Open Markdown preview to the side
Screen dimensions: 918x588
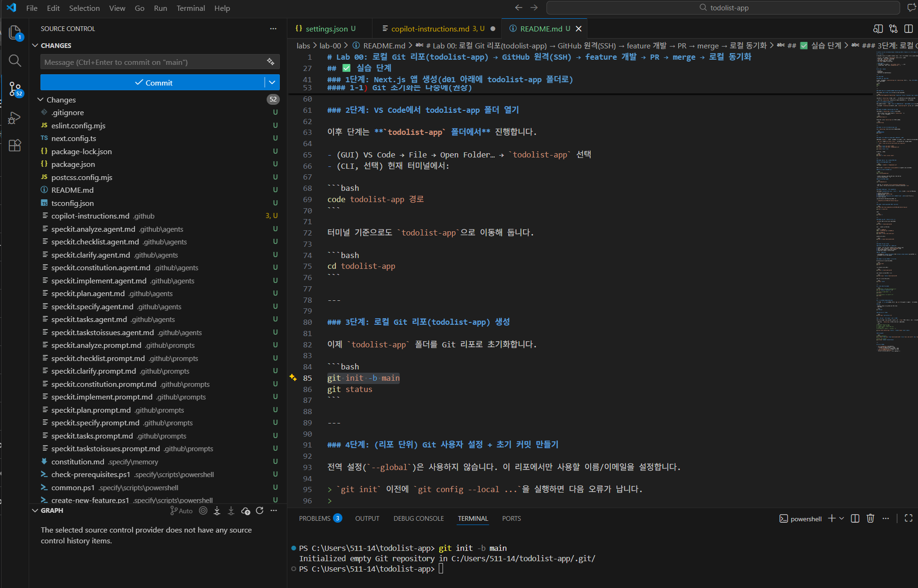click(x=878, y=29)
